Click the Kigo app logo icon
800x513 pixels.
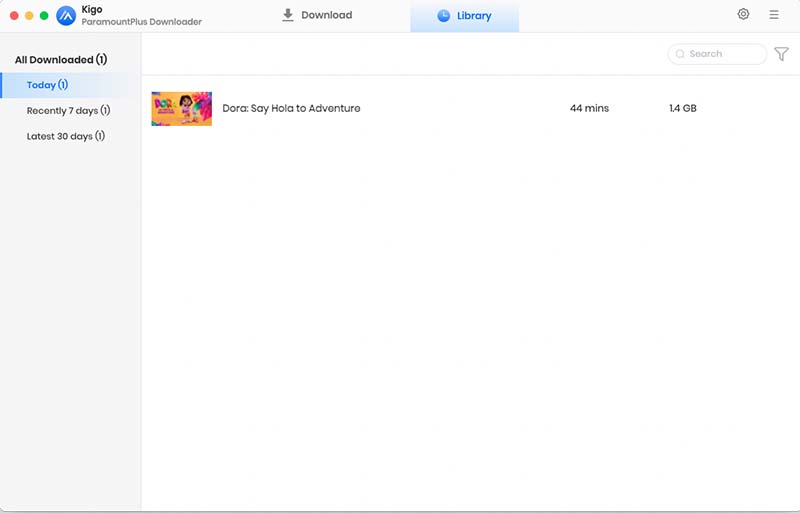tap(66, 16)
